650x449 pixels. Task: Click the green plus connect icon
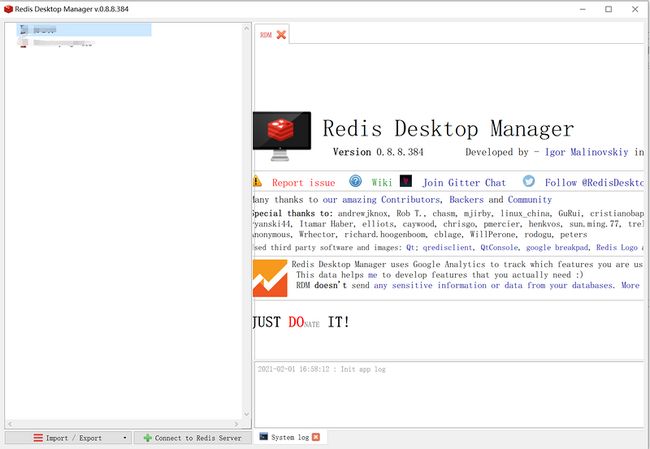click(148, 438)
